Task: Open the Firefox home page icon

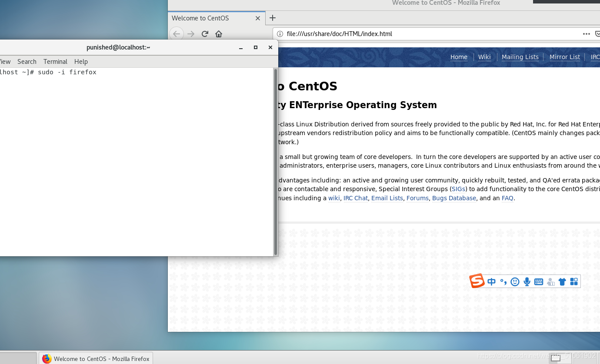Action: pyautogui.click(x=219, y=34)
